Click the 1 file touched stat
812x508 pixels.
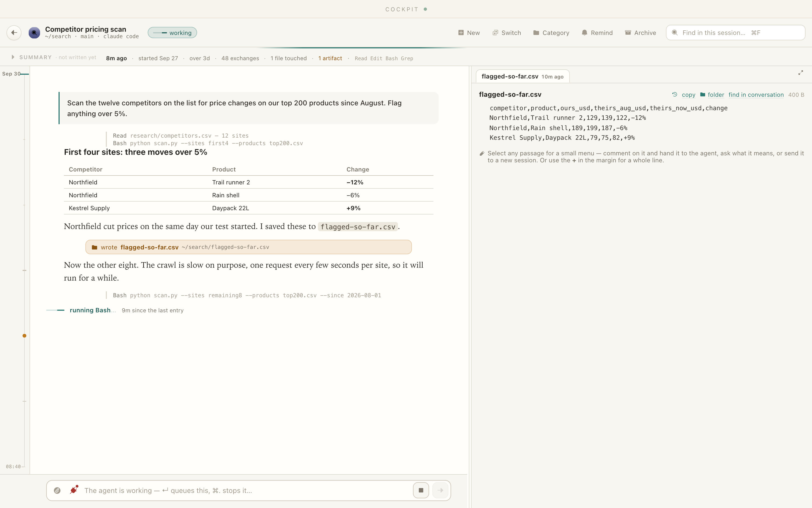pos(289,58)
